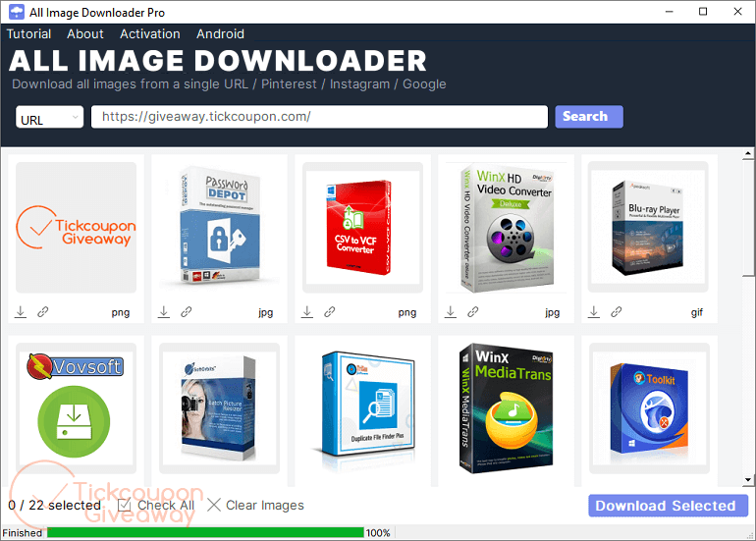756x541 pixels.
Task: Open the Android menu
Action: pyautogui.click(x=220, y=33)
